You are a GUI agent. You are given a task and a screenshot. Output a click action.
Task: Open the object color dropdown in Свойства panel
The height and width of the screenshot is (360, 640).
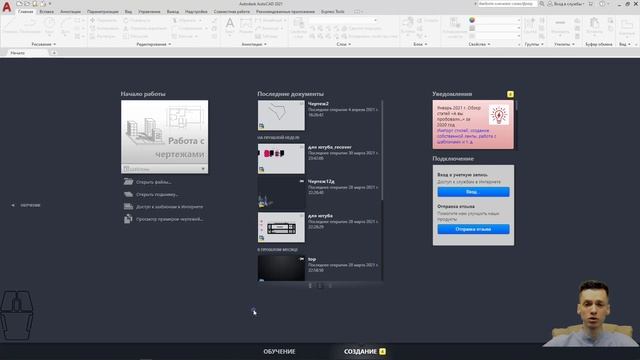499,20
